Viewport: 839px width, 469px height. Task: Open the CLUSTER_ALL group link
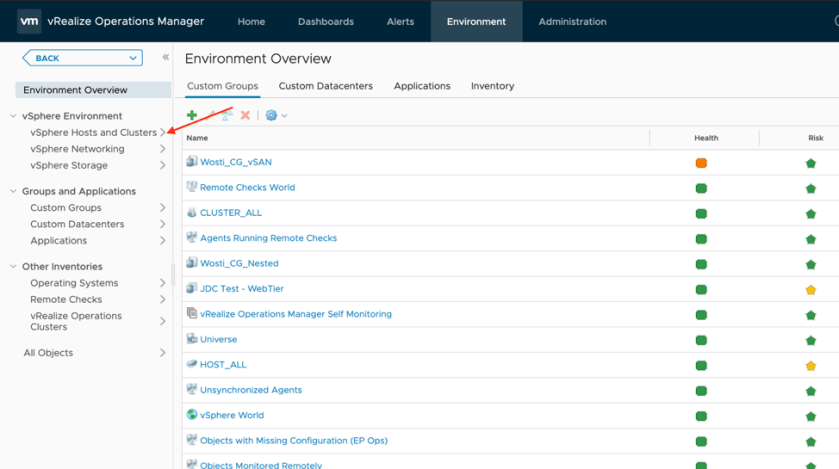coord(231,213)
